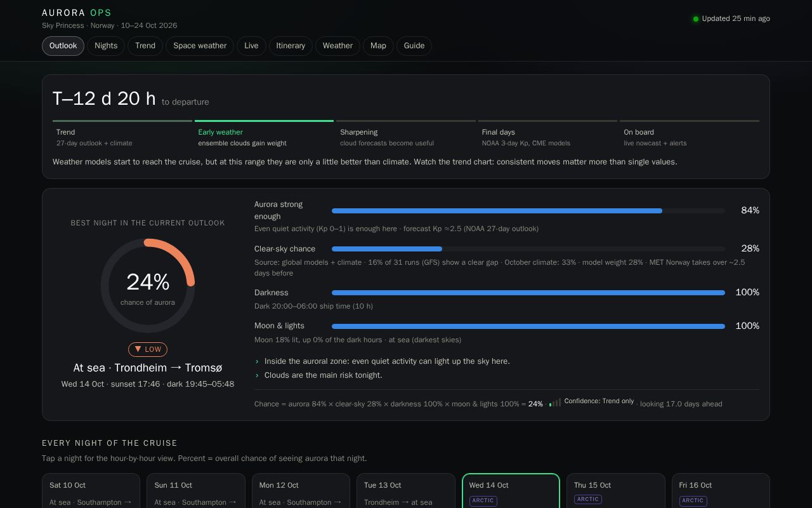This screenshot has height=508, width=812.
Task: Show the Map tab
Action: coord(378,46)
